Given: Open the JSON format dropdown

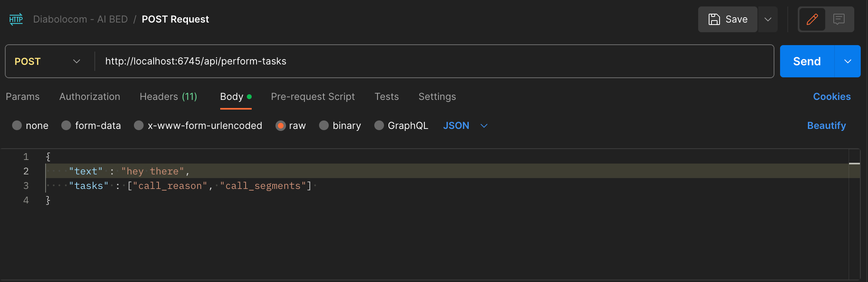Looking at the screenshot, I should (465, 126).
